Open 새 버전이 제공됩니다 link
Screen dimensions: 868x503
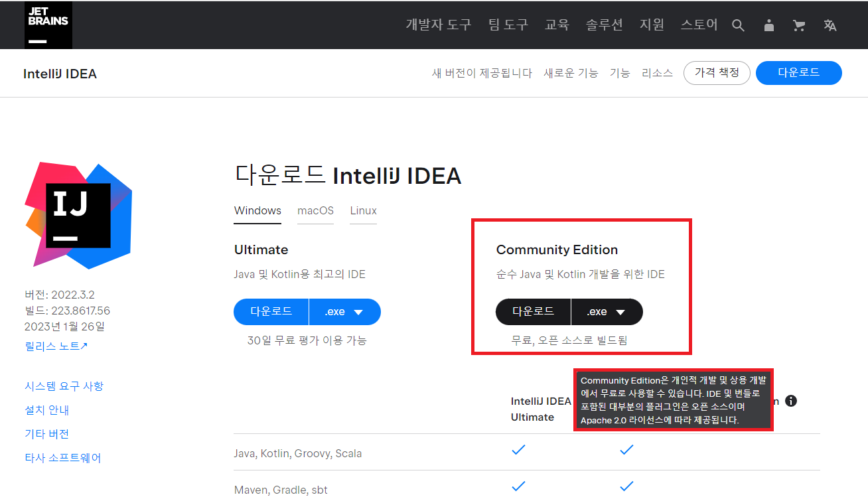482,73
